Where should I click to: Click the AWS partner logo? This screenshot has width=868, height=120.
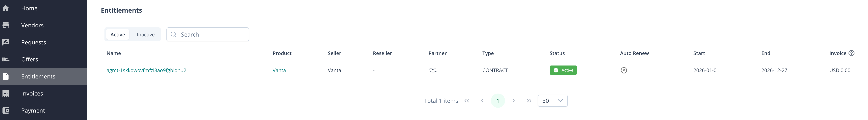pos(433,70)
